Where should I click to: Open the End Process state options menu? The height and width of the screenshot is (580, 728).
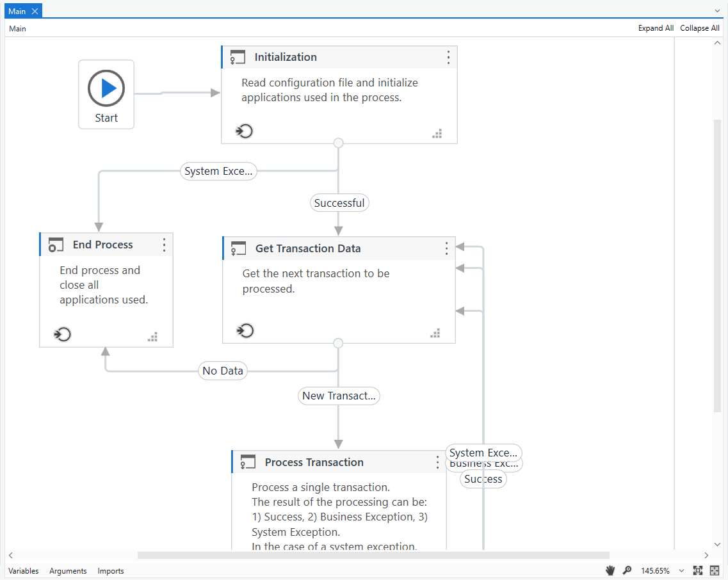coord(164,245)
